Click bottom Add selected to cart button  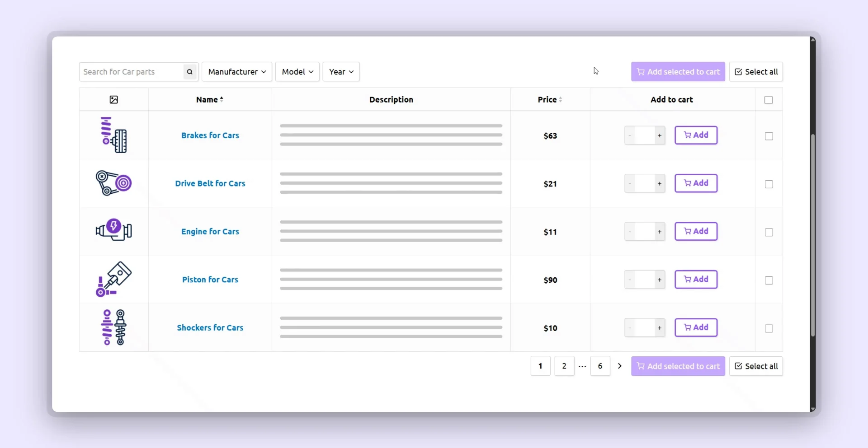(x=678, y=366)
